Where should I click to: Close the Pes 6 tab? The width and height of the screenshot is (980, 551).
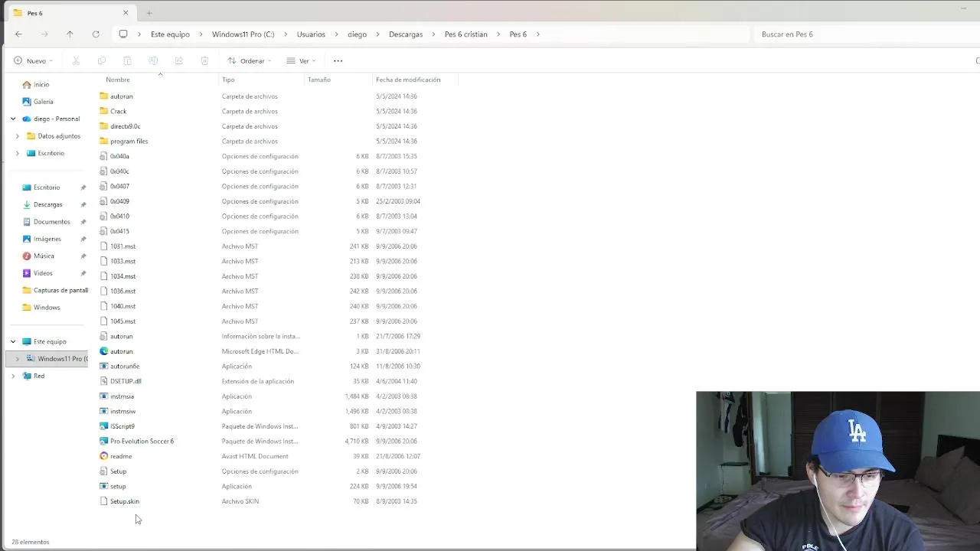click(x=126, y=13)
